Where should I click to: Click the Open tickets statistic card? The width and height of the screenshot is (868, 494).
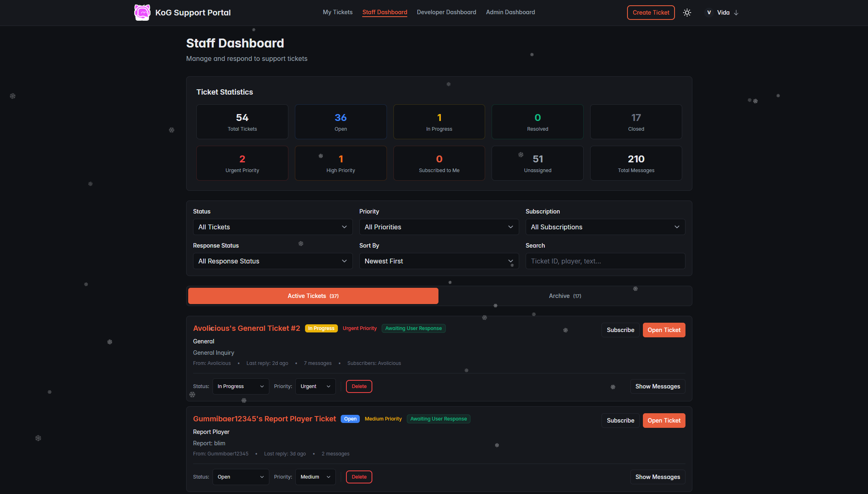click(340, 122)
